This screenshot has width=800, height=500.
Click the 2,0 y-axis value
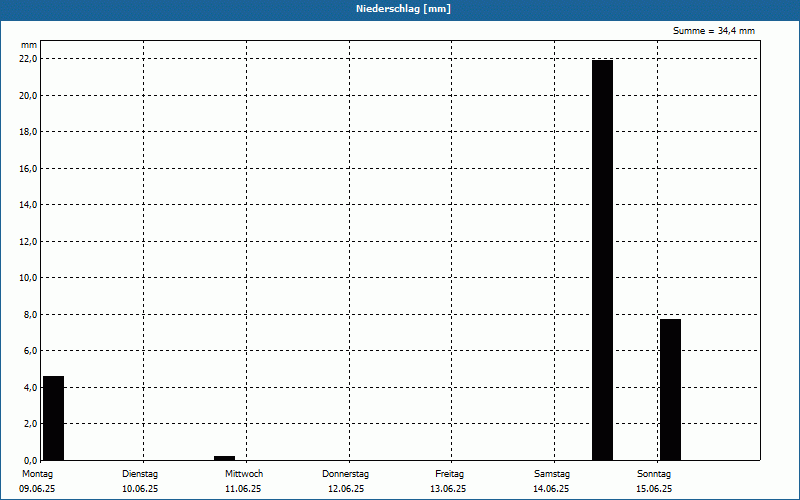tap(31, 423)
